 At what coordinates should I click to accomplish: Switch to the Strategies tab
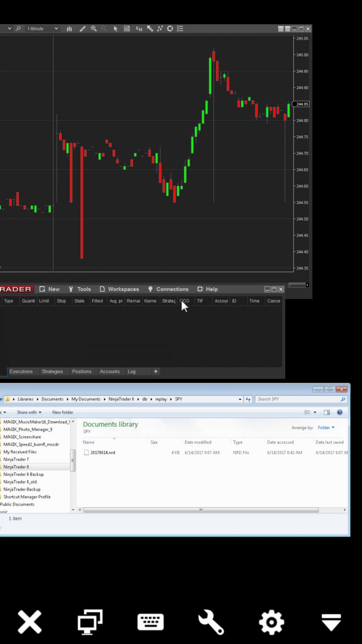52,371
